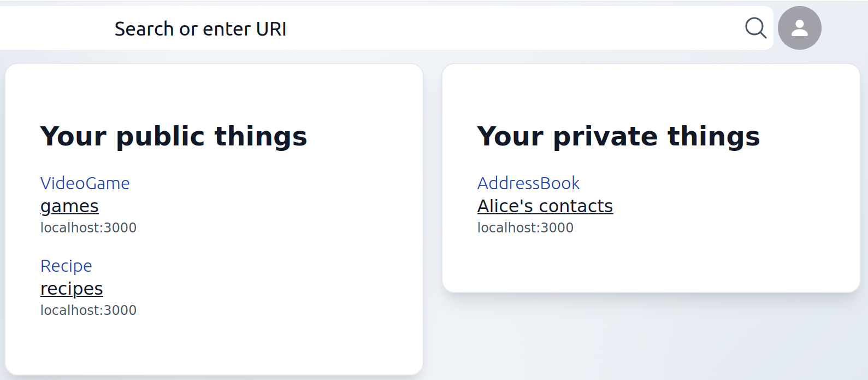
Task: Click localhost:3000 under Alice's contacts
Action: tap(525, 227)
